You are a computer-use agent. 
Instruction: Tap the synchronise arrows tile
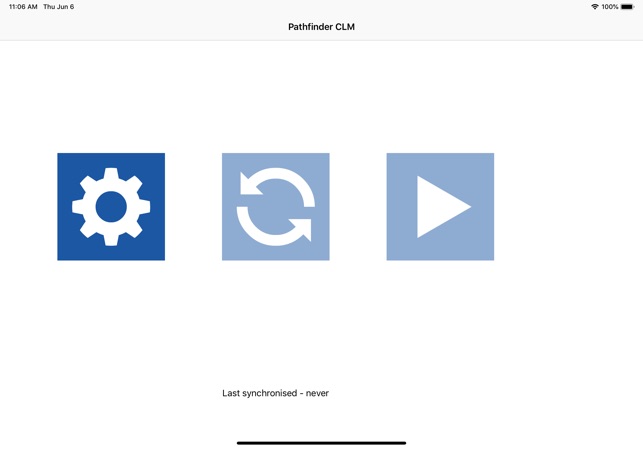(276, 207)
